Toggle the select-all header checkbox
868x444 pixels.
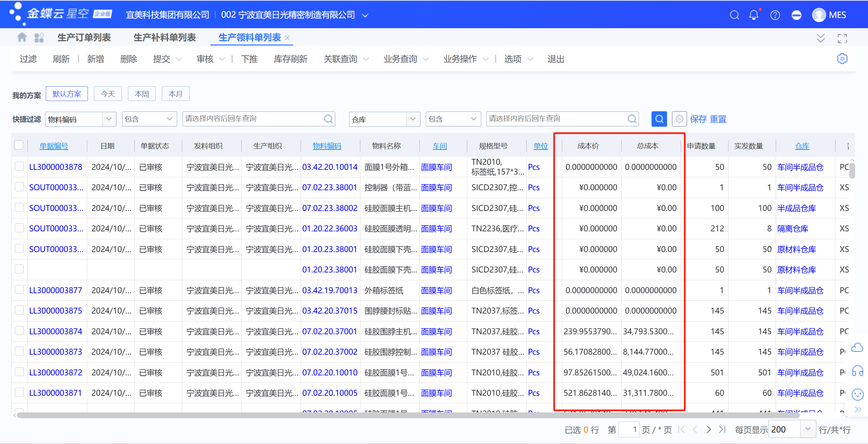19,145
